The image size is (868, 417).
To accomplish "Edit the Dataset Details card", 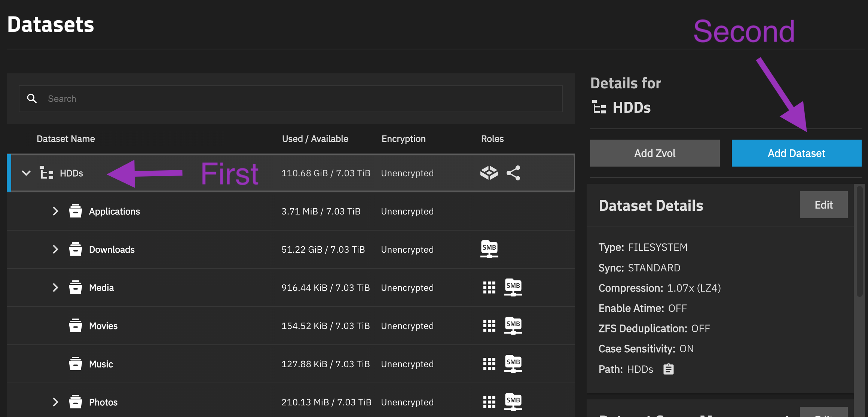I will point(823,205).
